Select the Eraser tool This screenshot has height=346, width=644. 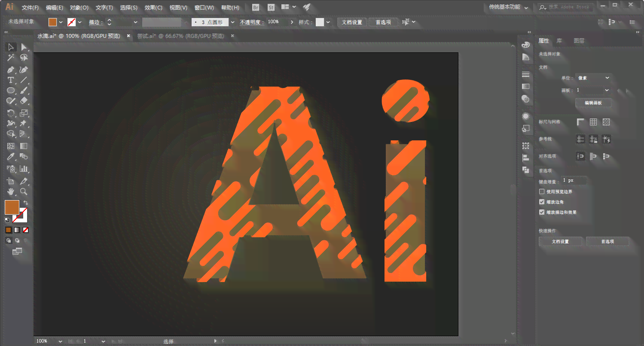point(24,101)
